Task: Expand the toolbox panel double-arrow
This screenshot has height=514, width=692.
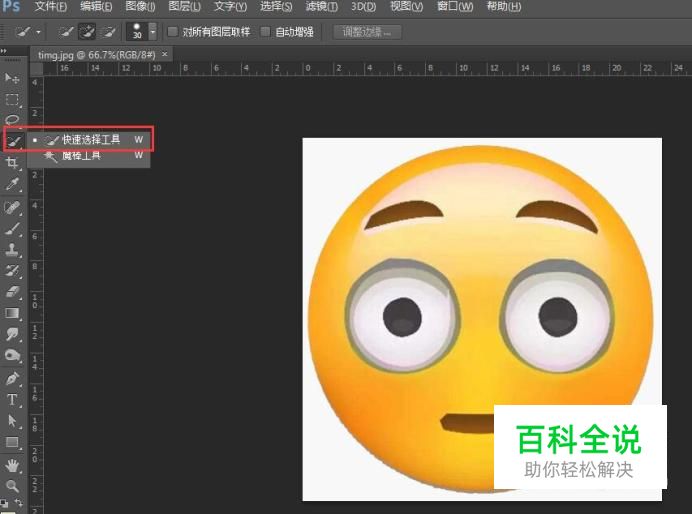Action: [x=5, y=51]
